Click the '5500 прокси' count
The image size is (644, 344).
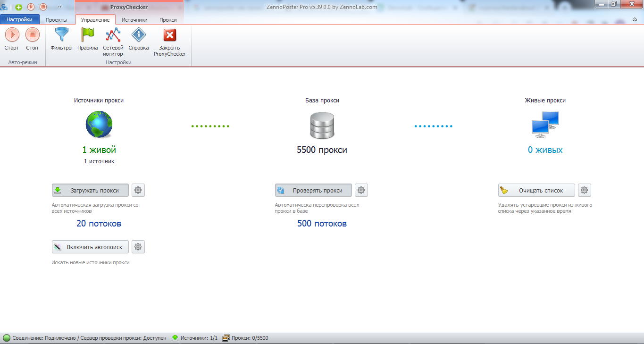[322, 150]
